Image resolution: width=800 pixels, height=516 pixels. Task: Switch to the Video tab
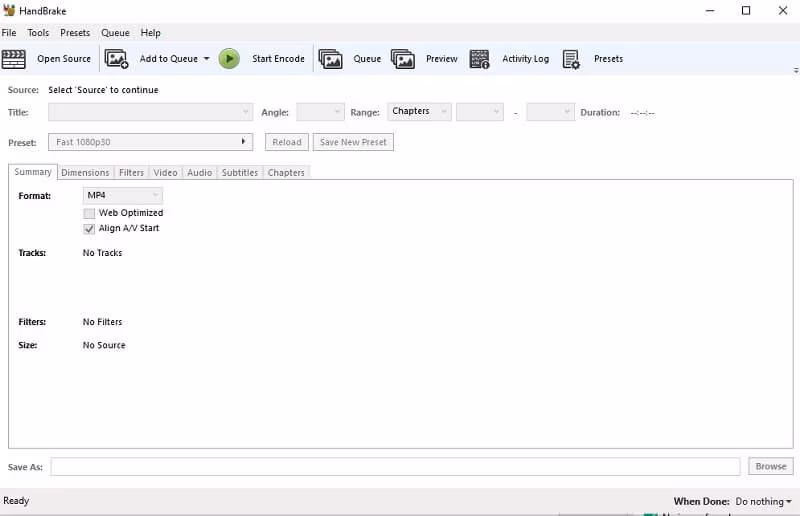[x=165, y=173]
